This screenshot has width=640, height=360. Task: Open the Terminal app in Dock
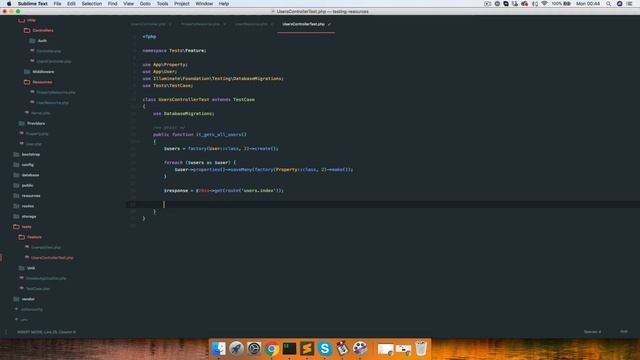coord(289,349)
